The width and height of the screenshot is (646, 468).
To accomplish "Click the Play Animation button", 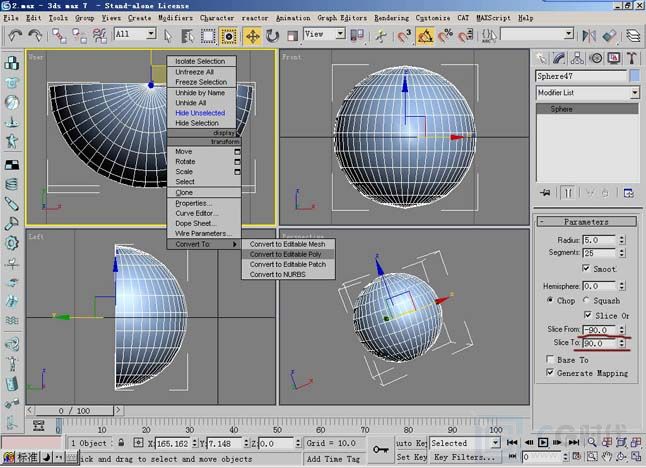I will (543, 442).
